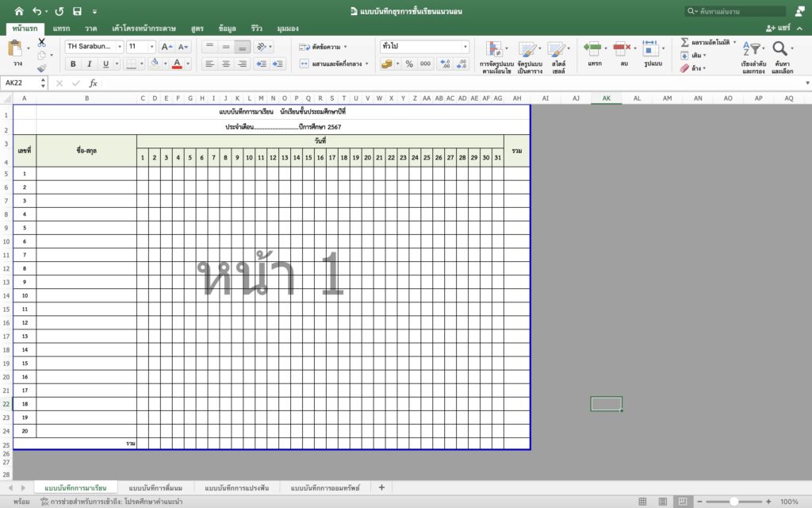Viewport: 812px width, 508px height.
Task: Add a new sheet with plus icon
Action: 381,487
